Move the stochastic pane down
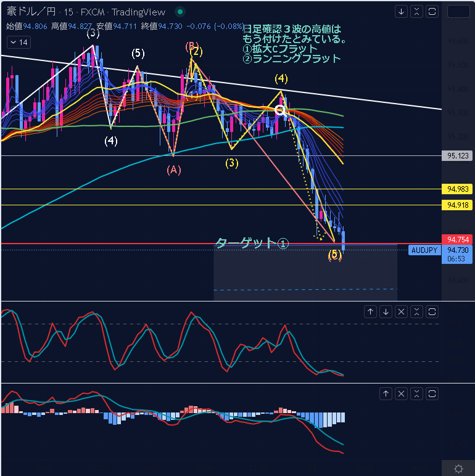 [386, 311]
